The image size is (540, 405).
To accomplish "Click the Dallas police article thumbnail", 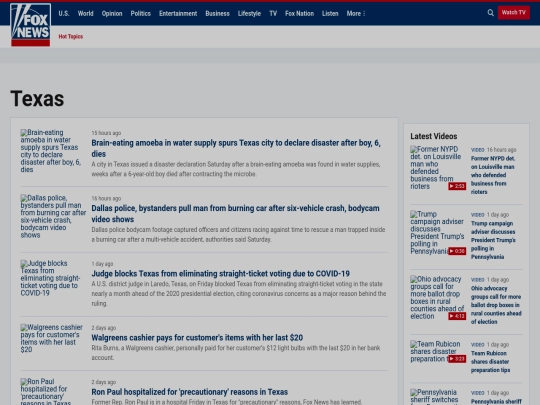I will pos(53,216).
